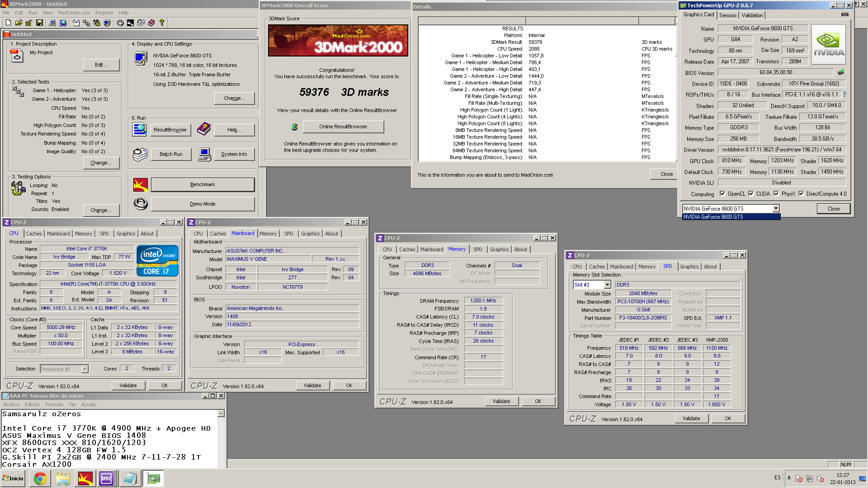Click the computer icon beside System Info button
Screen dimensions: 868x488
click(x=204, y=154)
